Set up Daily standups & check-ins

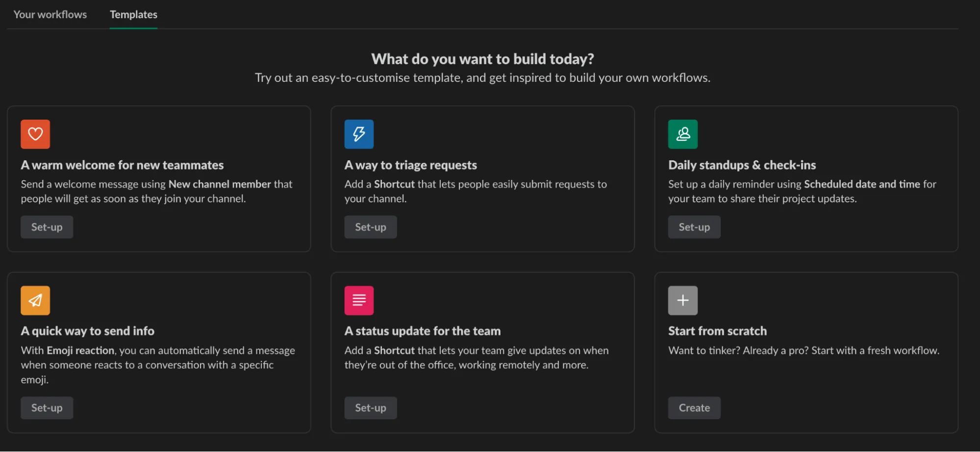(694, 227)
